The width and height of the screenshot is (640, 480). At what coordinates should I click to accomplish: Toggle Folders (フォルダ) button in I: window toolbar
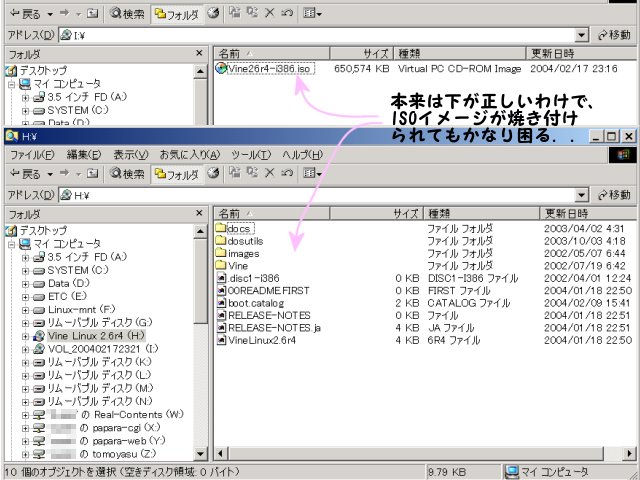tap(177, 14)
